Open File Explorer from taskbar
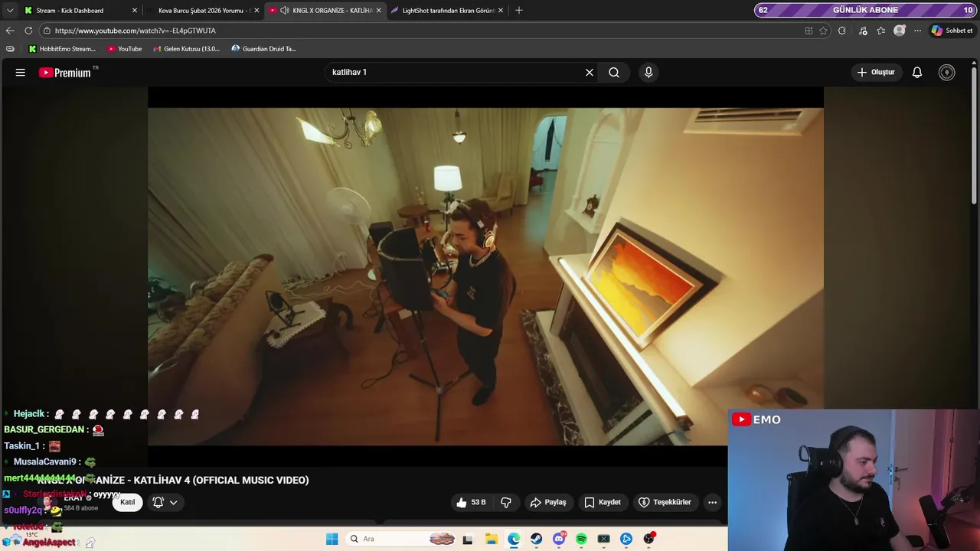The height and width of the screenshot is (551, 980). click(x=492, y=539)
